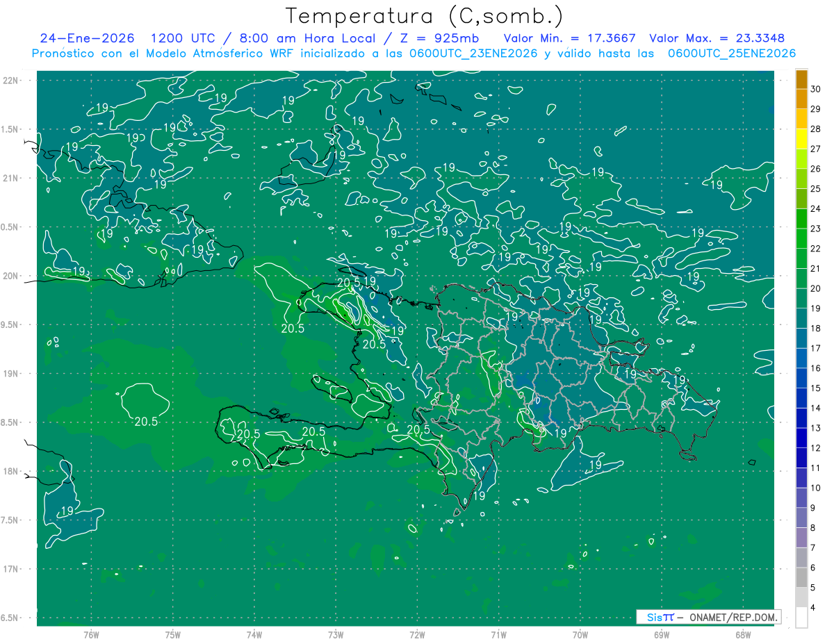This screenshot has width=834, height=644.
Task: Click the truncated "6.5N" latitude label
Action: point(10,618)
